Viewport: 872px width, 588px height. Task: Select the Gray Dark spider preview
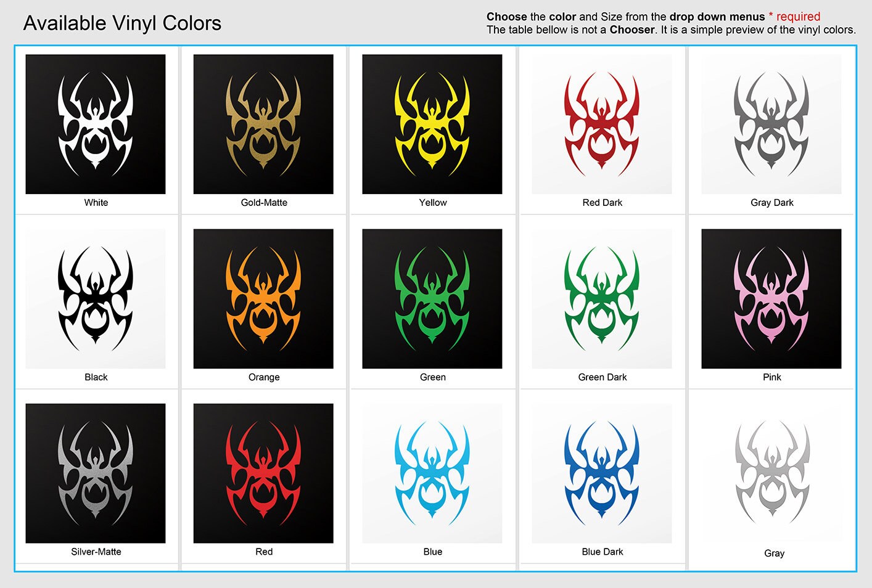[x=771, y=124]
